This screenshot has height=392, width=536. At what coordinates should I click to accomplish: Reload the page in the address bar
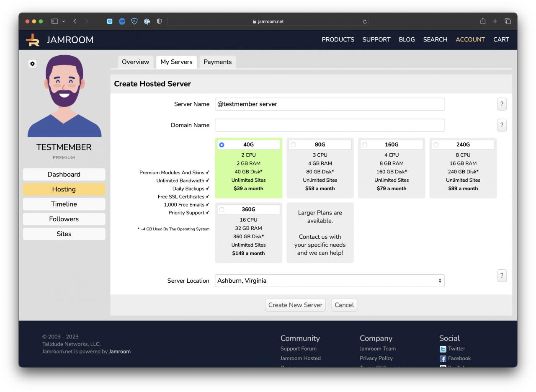point(365,22)
